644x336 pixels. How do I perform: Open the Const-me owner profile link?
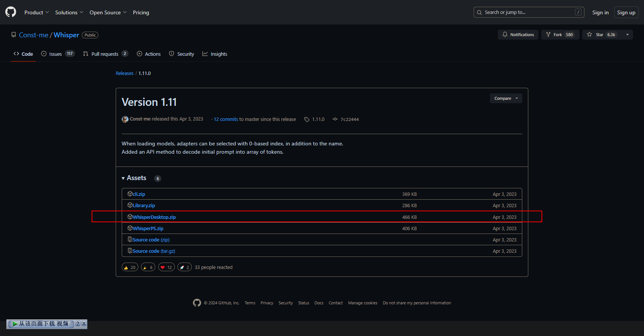[x=34, y=35]
